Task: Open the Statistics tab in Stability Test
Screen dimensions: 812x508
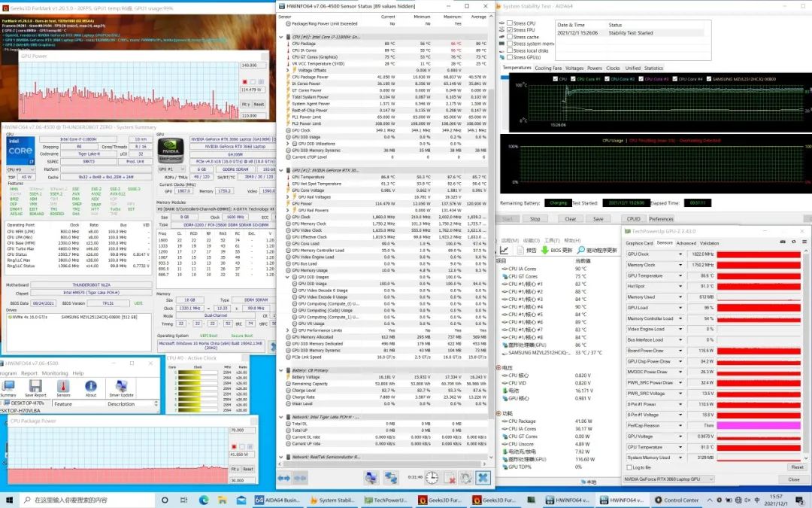Action: coord(653,68)
